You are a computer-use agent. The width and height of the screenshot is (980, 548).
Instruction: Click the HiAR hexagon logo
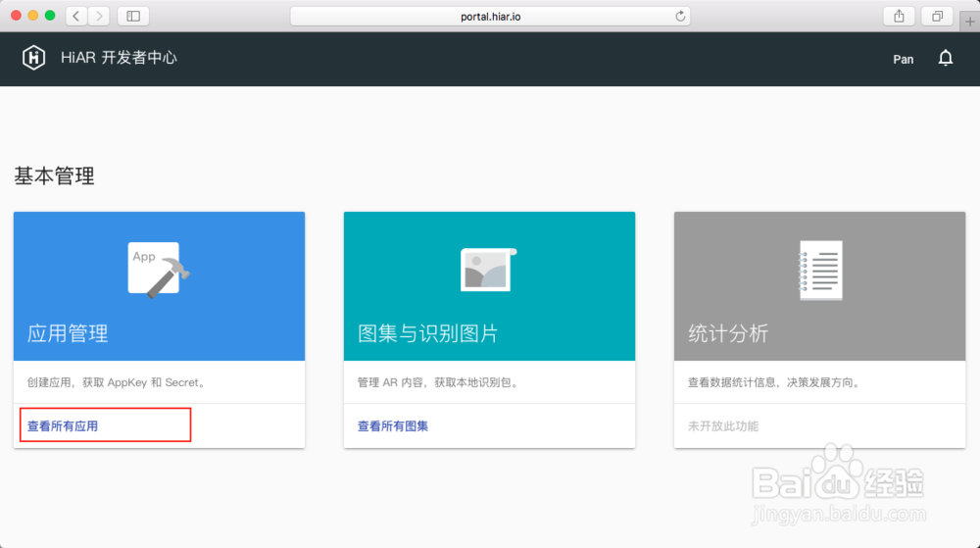pos(33,58)
